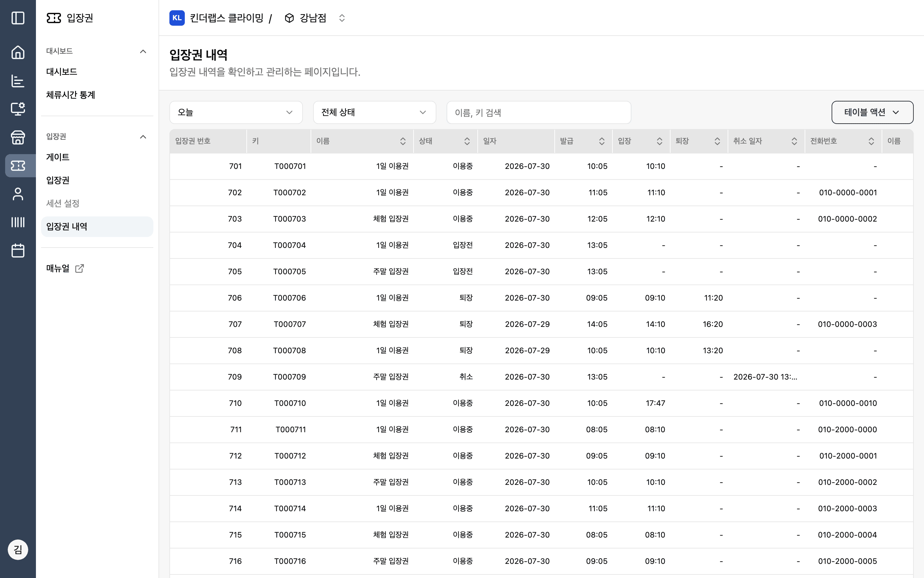Open the 테이블 액션 dropdown button
This screenshot has width=924, height=578.
872,112
